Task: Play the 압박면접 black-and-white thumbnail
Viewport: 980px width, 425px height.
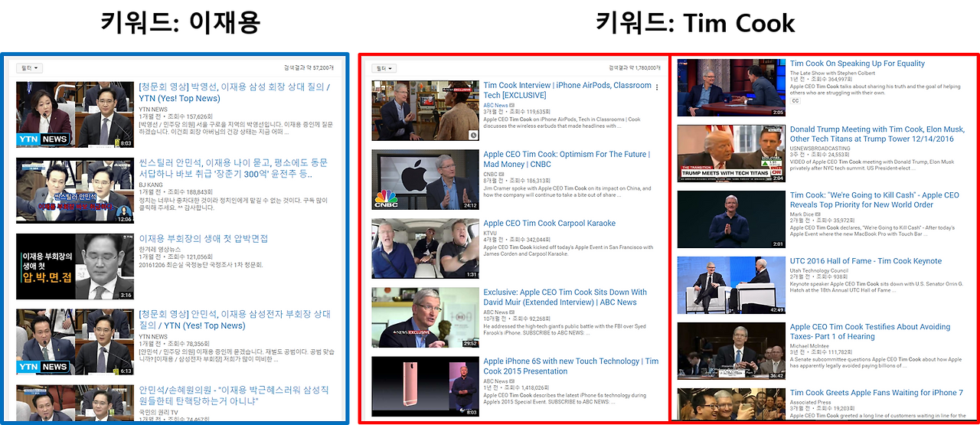Action: pos(75,266)
